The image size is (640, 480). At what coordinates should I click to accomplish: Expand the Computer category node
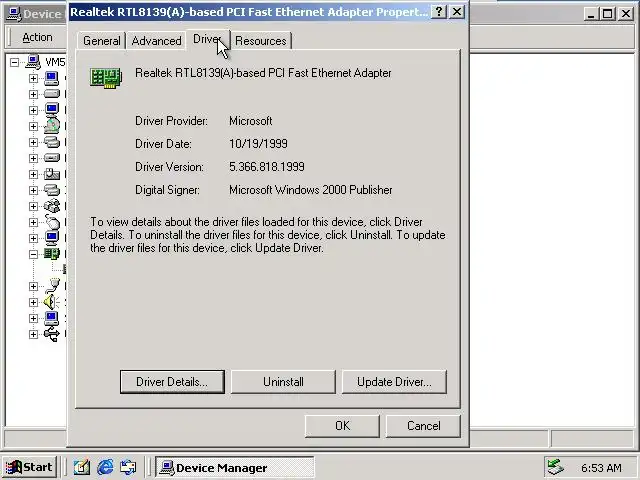[x=33, y=78]
